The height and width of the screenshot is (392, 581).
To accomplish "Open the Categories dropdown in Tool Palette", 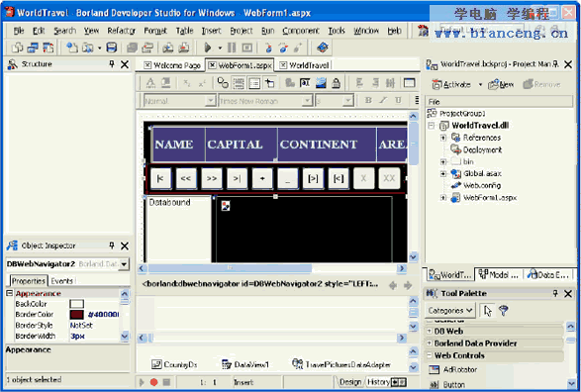I will [x=450, y=311].
